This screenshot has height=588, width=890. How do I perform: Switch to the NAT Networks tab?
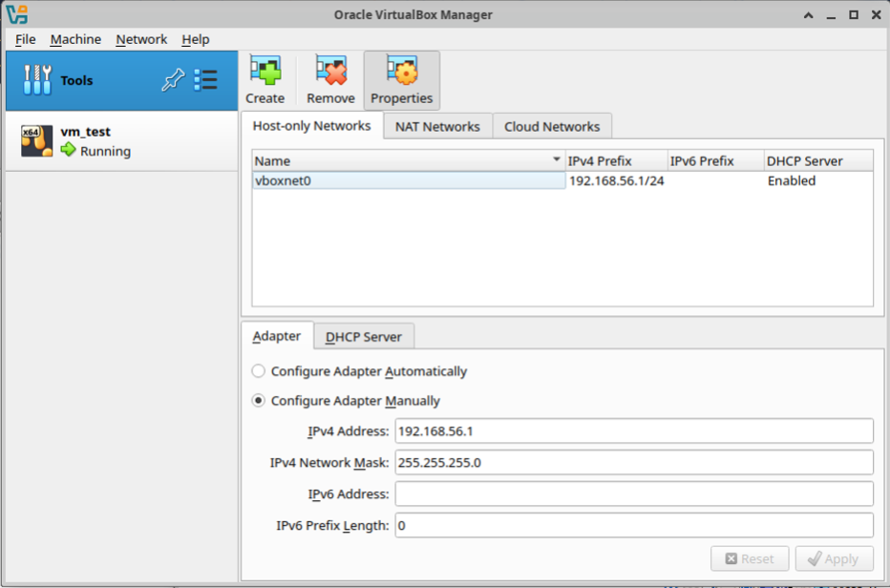click(437, 127)
